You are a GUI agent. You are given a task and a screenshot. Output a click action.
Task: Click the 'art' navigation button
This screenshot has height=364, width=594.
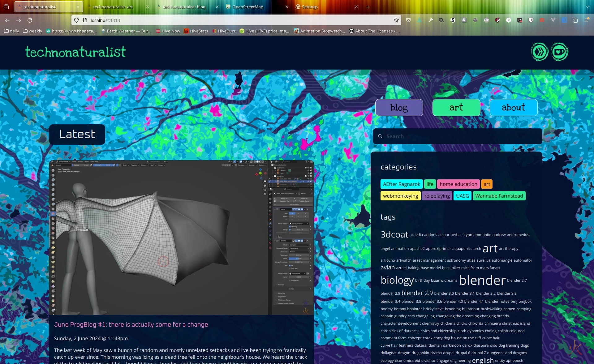456,108
